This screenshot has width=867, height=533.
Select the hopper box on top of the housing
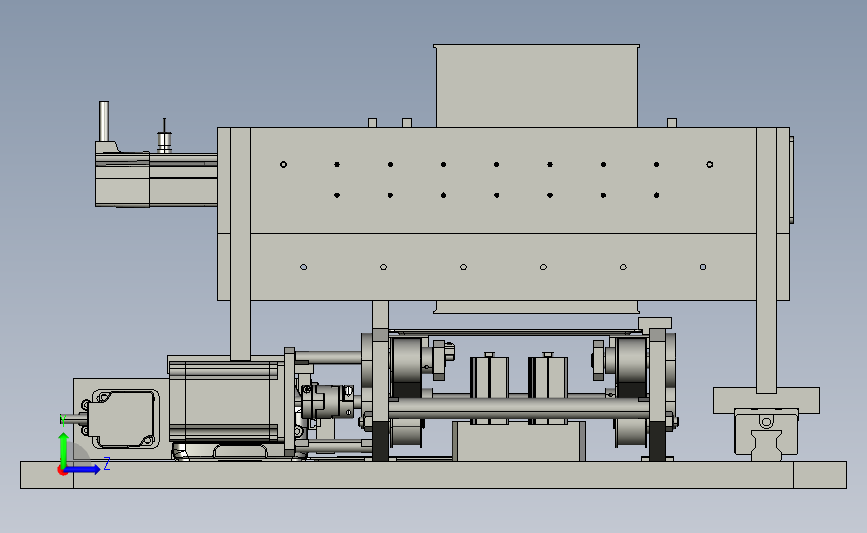[537, 86]
